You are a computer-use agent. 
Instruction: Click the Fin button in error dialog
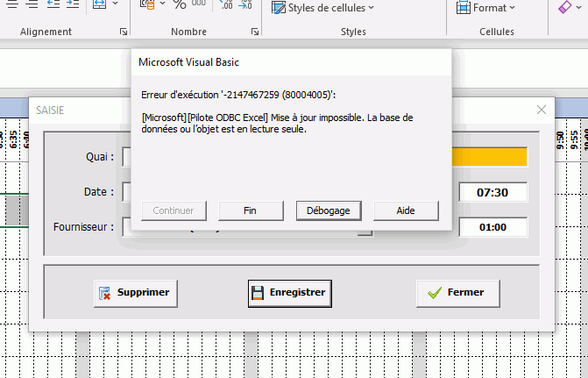click(x=251, y=210)
